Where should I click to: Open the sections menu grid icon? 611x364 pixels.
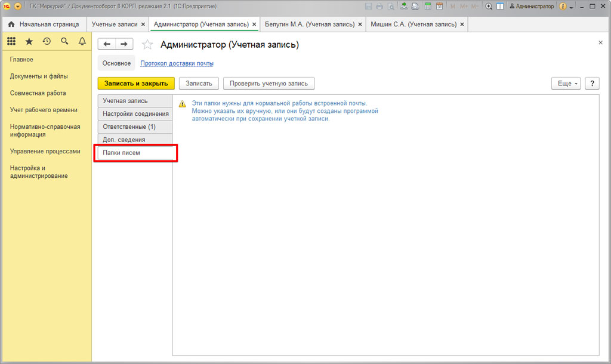point(11,41)
